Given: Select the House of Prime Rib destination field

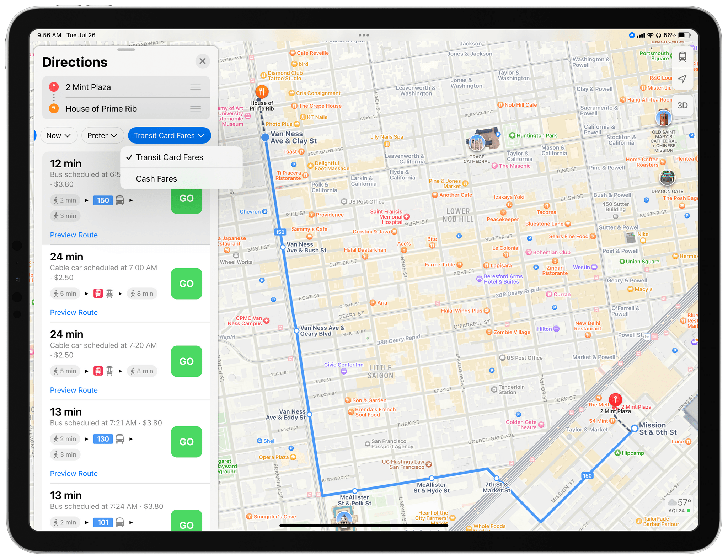Looking at the screenshot, I should click(x=126, y=109).
